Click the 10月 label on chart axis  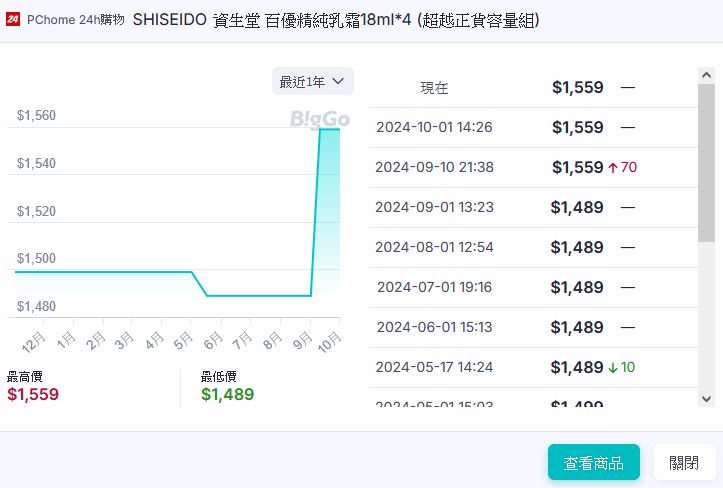329,341
